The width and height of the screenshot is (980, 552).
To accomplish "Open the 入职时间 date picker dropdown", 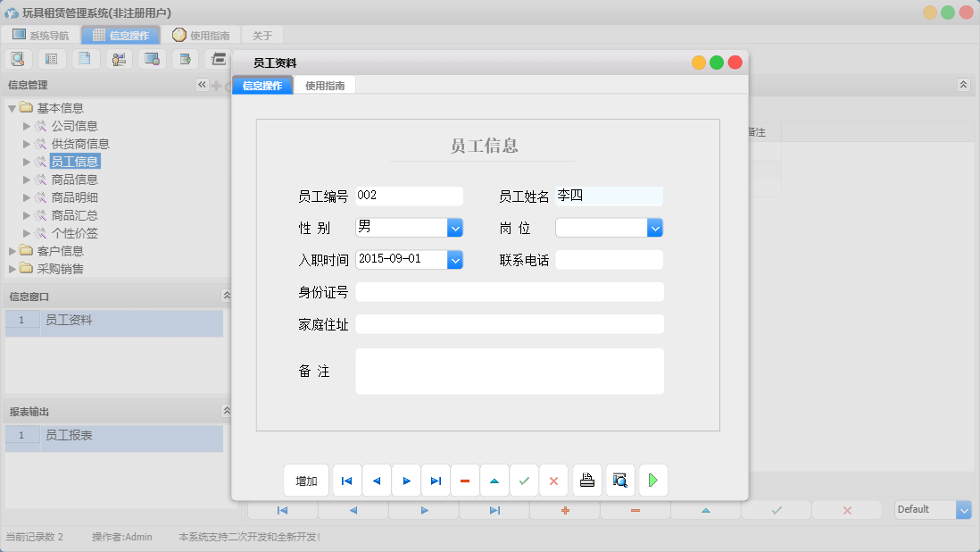I will pos(455,258).
